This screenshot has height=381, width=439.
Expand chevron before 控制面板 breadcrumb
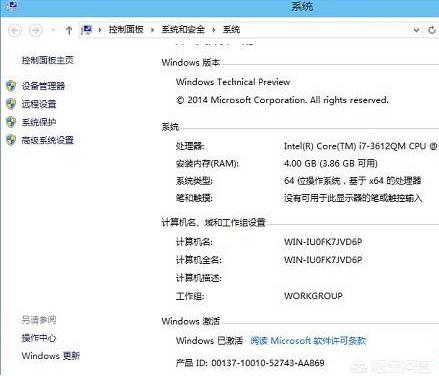pyautogui.click(x=100, y=30)
